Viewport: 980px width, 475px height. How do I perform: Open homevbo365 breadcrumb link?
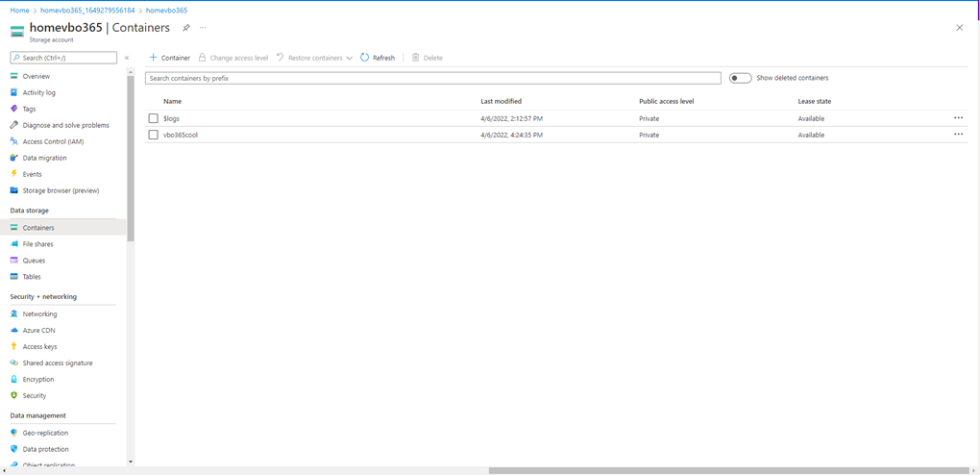166,11
